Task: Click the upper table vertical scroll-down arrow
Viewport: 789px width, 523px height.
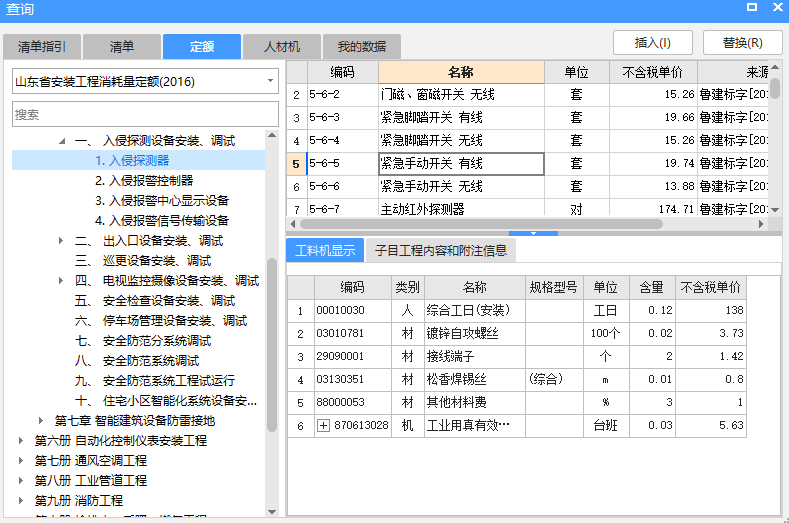Action: click(775, 210)
